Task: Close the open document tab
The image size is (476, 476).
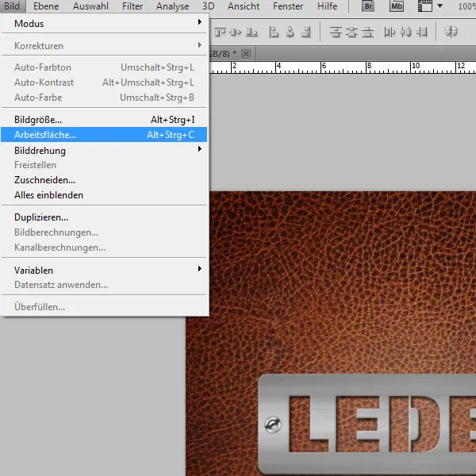Action: 245,53
